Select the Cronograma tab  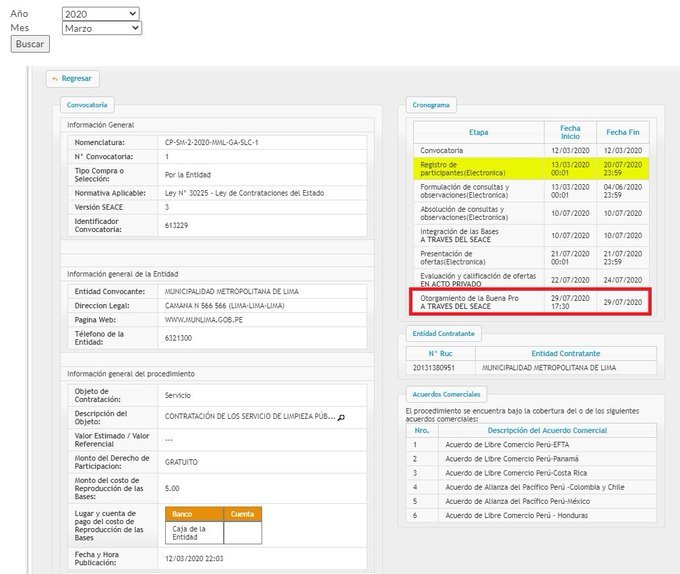tap(431, 105)
